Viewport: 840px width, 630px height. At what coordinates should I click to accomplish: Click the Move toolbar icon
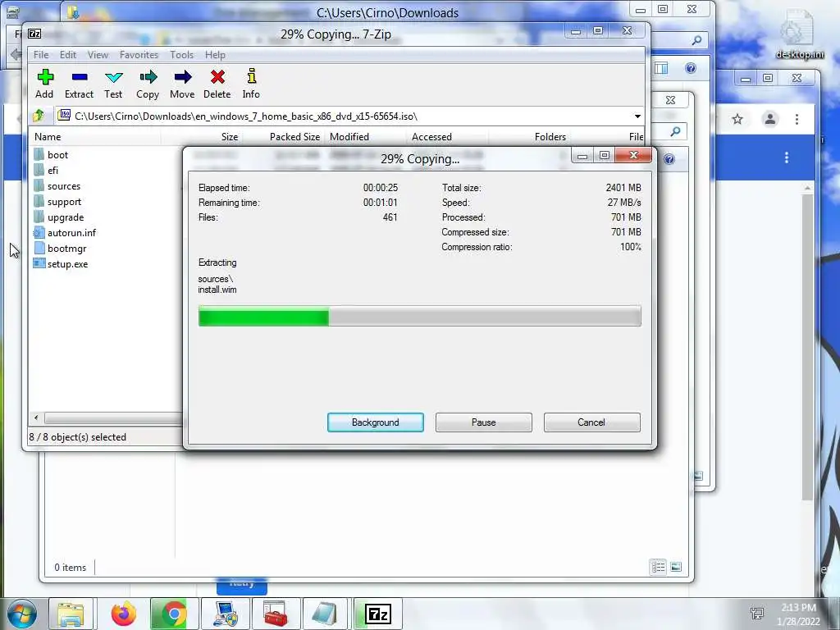[x=182, y=77]
